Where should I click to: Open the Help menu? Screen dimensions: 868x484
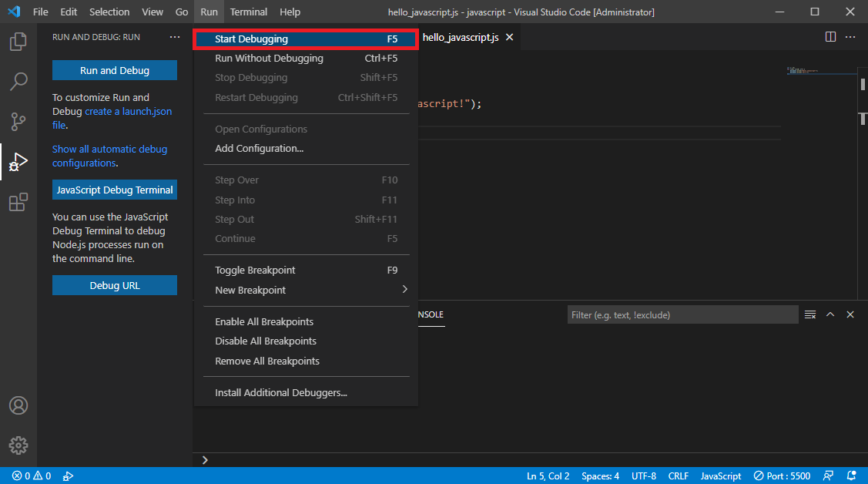coord(290,12)
